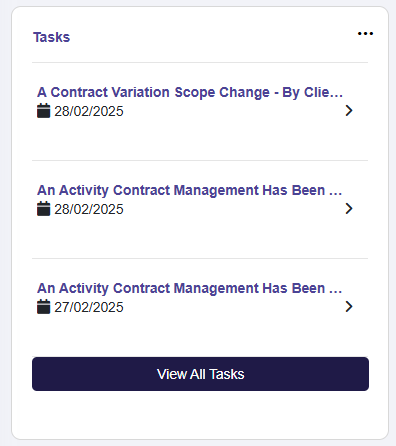Image resolution: width=396 pixels, height=446 pixels.
Task: Click truncated ellipsis of last task title
Action: pos(336,292)
